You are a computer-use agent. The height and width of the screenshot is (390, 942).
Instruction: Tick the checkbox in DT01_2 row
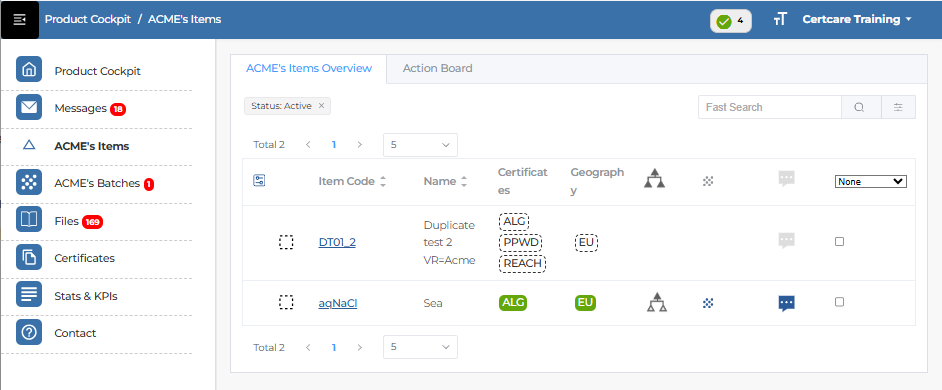tap(839, 241)
